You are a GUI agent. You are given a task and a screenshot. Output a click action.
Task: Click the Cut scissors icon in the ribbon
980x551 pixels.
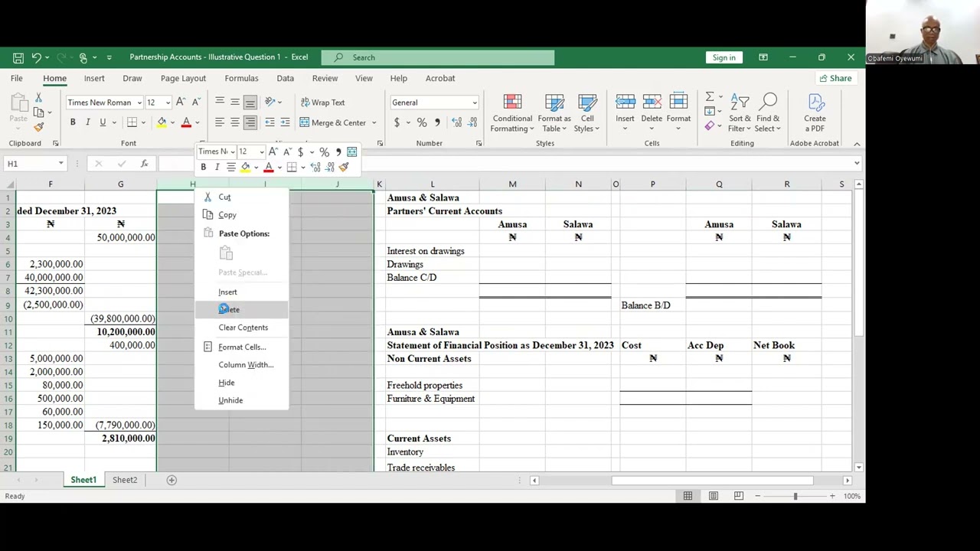pos(38,99)
